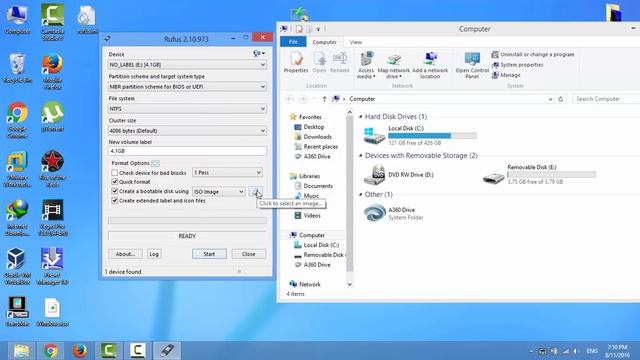Viewport: 640px width, 360px height.
Task: Click the select ISO image disc icon in Rufus
Action: 256,191
